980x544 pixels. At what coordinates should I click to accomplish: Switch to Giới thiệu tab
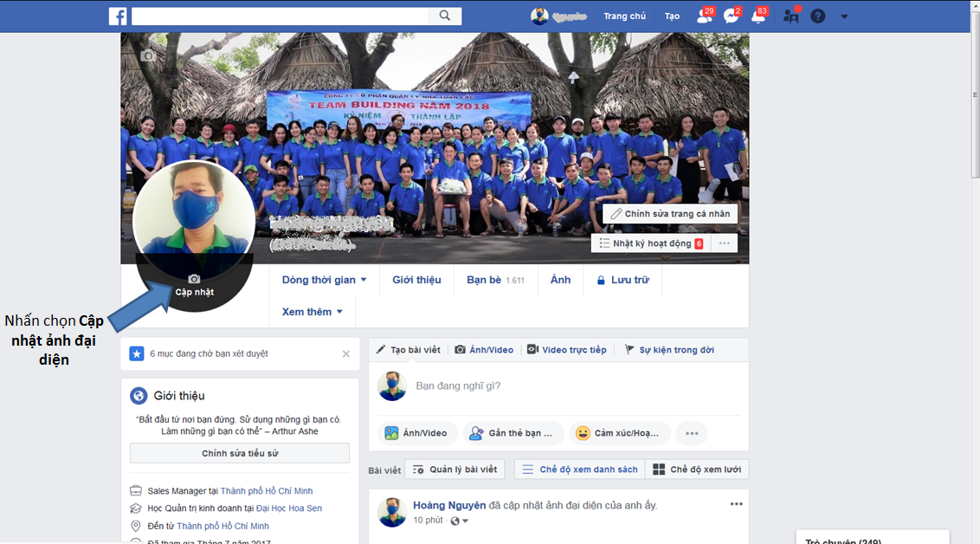point(416,280)
